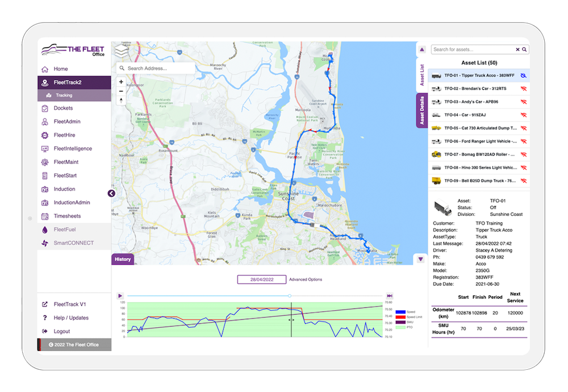Zoom in on the map
568x392 pixels.
point(121,82)
